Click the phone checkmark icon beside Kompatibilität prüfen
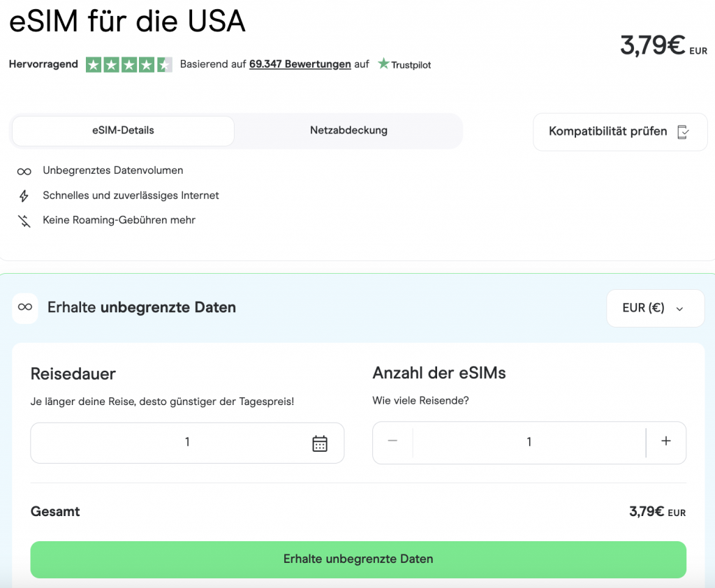 point(683,131)
